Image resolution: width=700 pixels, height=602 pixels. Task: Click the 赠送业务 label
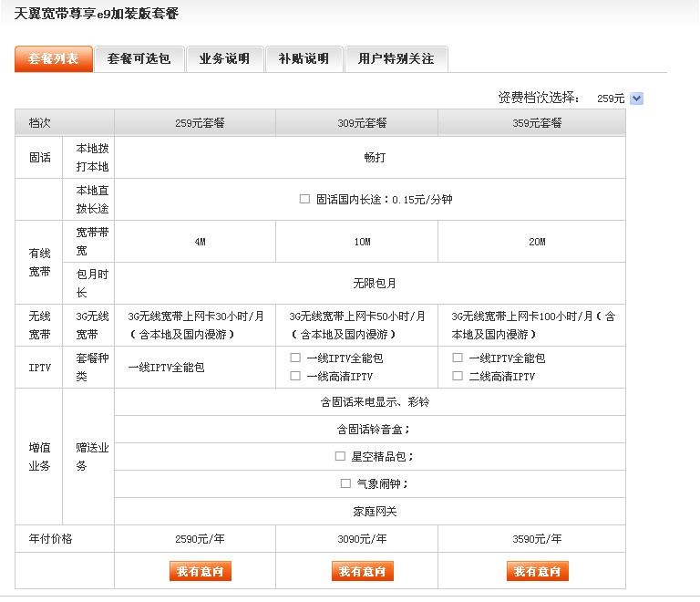pos(92,456)
